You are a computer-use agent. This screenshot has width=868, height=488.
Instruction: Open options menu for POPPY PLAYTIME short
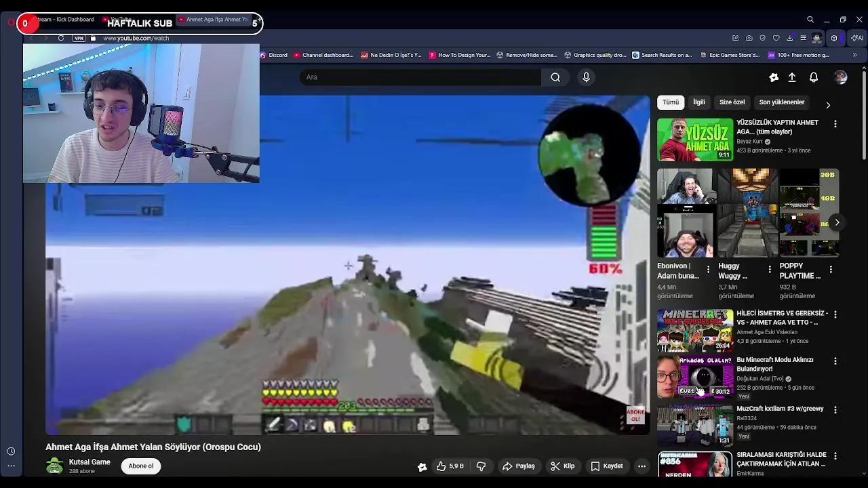tap(831, 270)
